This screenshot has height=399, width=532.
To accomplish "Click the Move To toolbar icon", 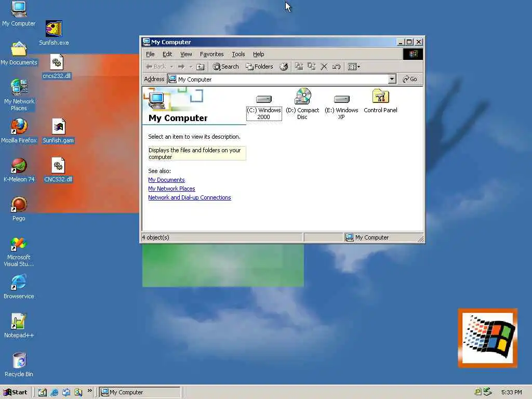I will (299, 66).
